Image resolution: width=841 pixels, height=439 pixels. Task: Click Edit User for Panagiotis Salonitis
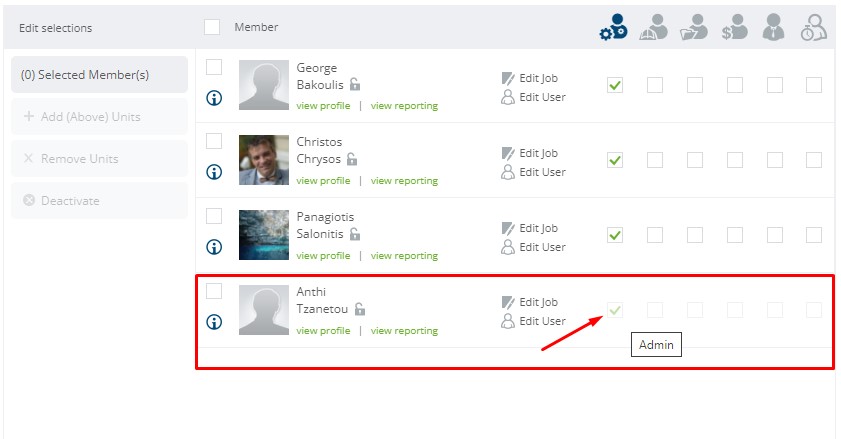533,247
